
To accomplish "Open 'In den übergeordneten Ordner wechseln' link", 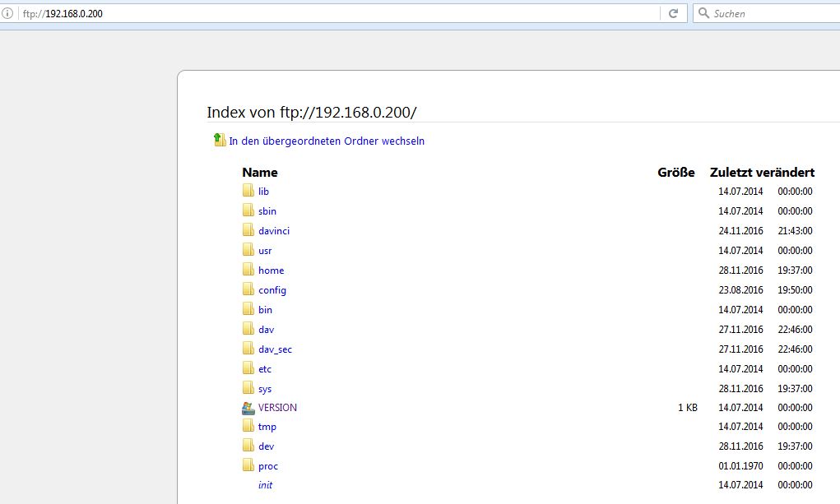I will point(327,141).
